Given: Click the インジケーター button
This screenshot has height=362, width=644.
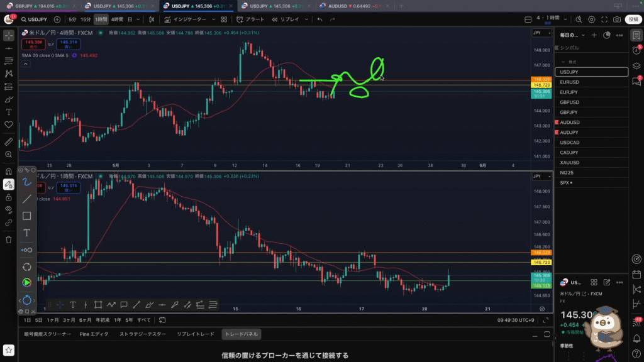Looking at the screenshot, I should (186, 19).
